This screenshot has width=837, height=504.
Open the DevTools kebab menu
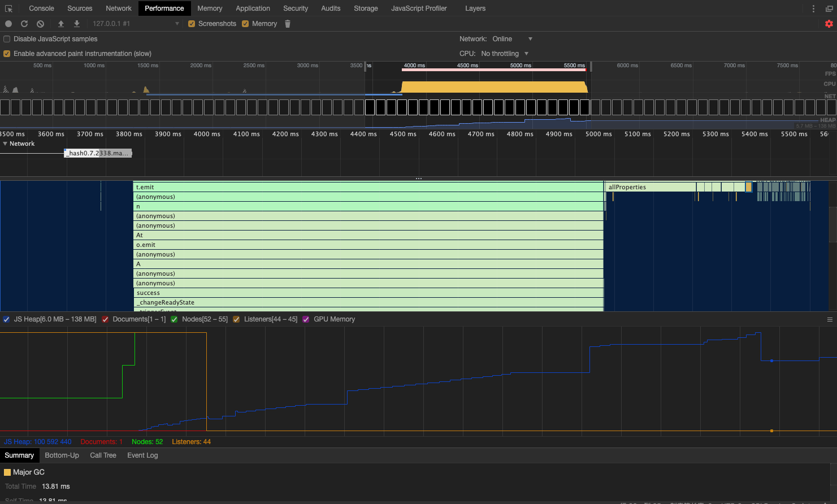(813, 8)
